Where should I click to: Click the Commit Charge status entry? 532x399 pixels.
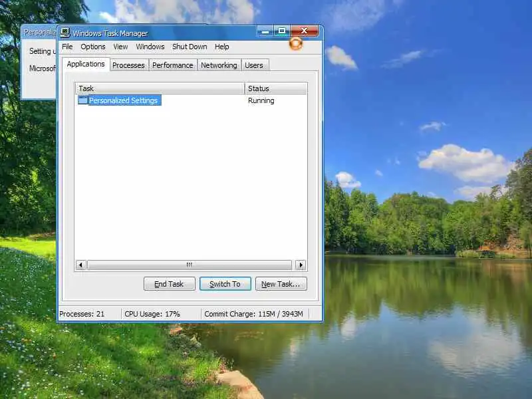pos(253,314)
